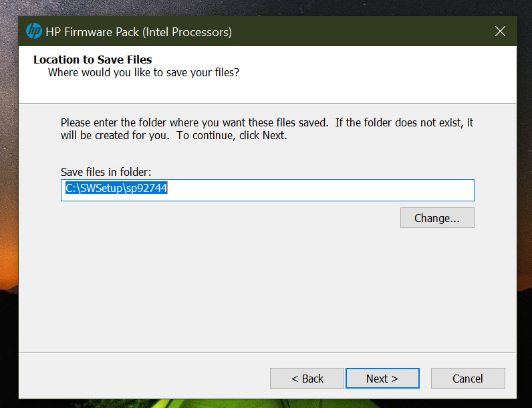Proceed by clicking Next >

coord(382,379)
